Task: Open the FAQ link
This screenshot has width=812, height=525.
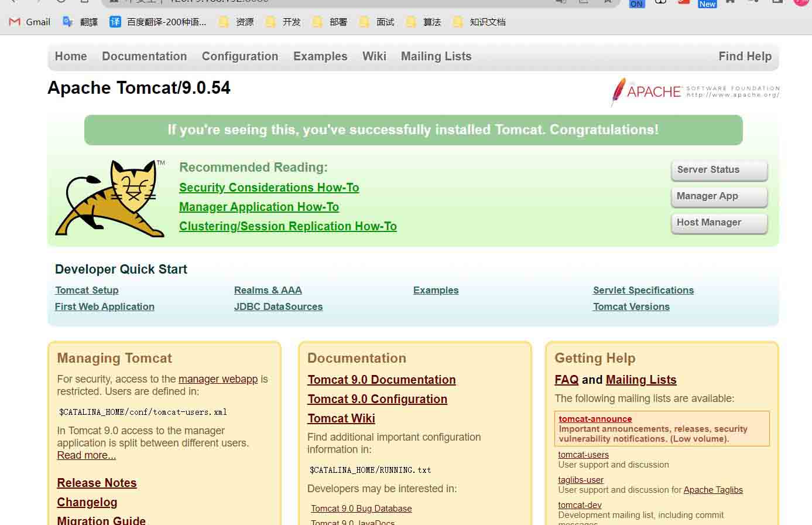Action: pos(567,380)
